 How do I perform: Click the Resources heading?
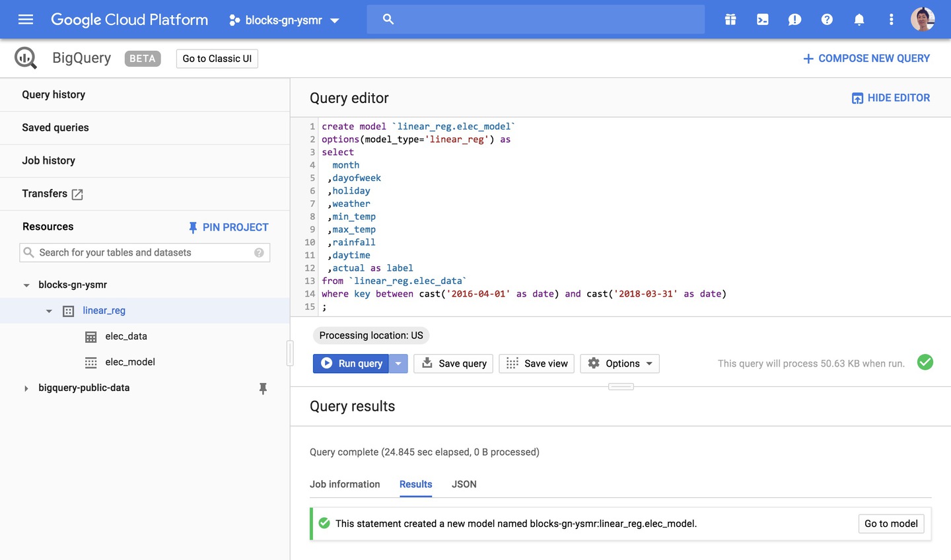click(x=48, y=227)
